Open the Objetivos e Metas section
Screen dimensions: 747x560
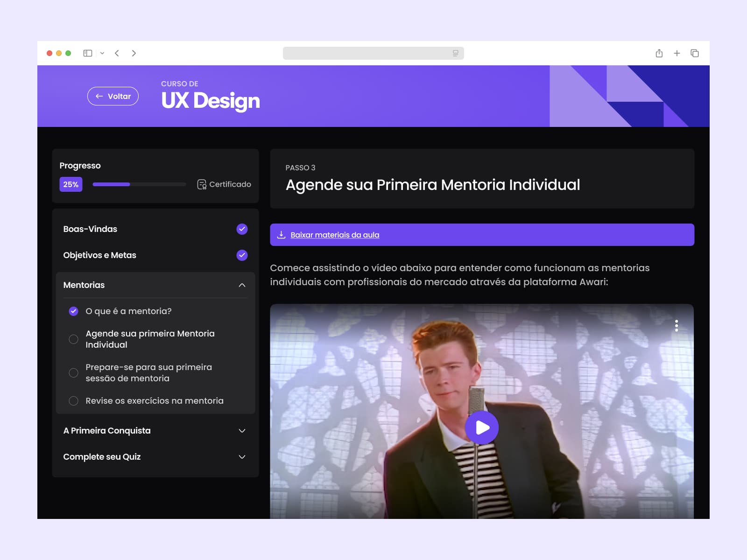[100, 255]
